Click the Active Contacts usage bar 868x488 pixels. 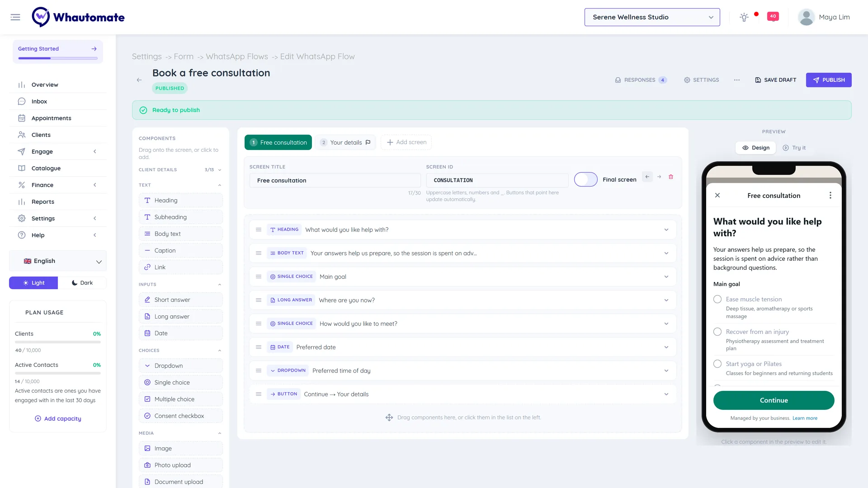pyautogui.click(x=58, y=373)
